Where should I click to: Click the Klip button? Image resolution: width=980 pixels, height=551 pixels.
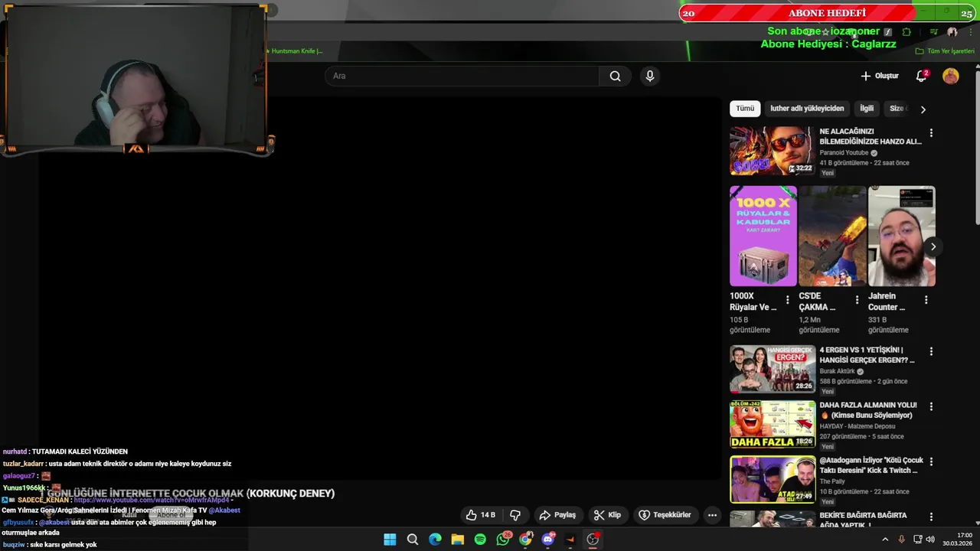[x=607, y=515]
